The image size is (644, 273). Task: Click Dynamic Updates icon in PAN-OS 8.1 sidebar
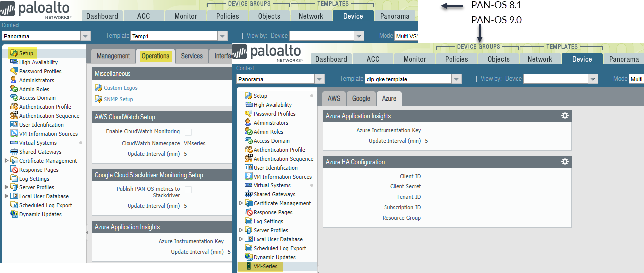pyautogui.click(x=14, y=214)
